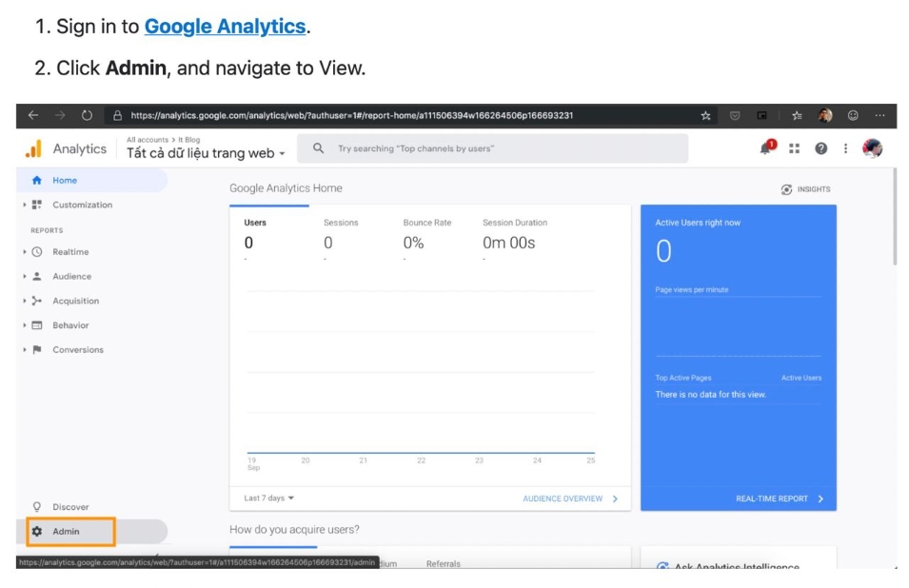The image size is (909, 588).
Task: Open the Real-Time Report link
Action: click(779, 499)
